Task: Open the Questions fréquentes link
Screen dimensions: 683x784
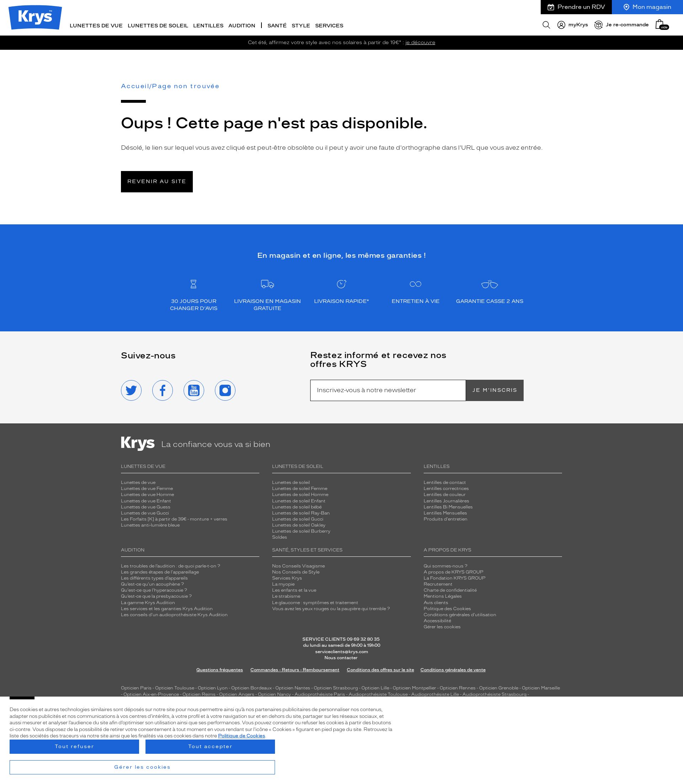Action: pyautogui.click(x=219, y=670)
